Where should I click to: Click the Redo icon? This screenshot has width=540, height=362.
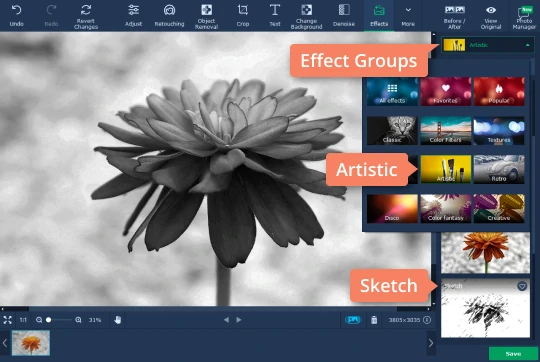(x=51, y=10)
